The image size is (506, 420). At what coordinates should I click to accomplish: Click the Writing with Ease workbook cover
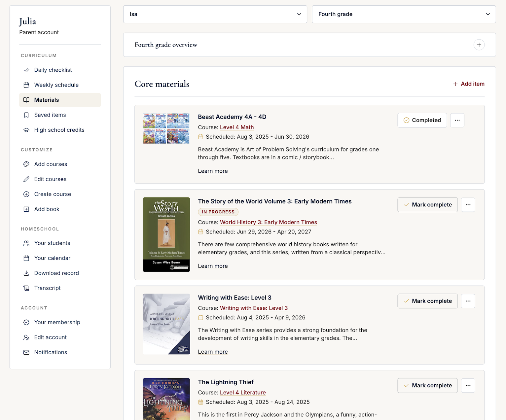tap(166, 324)
